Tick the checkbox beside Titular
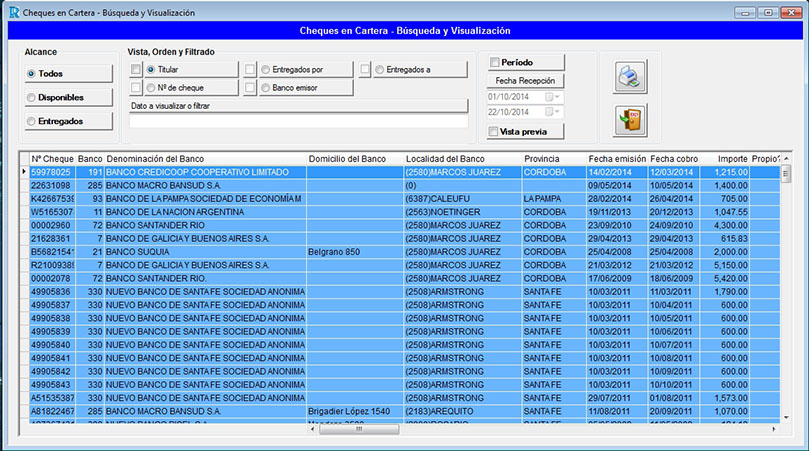 [136, 69]
